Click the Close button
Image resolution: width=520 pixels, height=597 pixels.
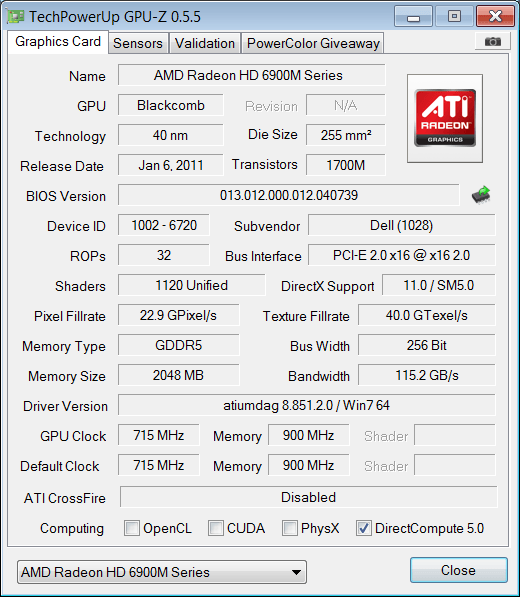(459, 570)
